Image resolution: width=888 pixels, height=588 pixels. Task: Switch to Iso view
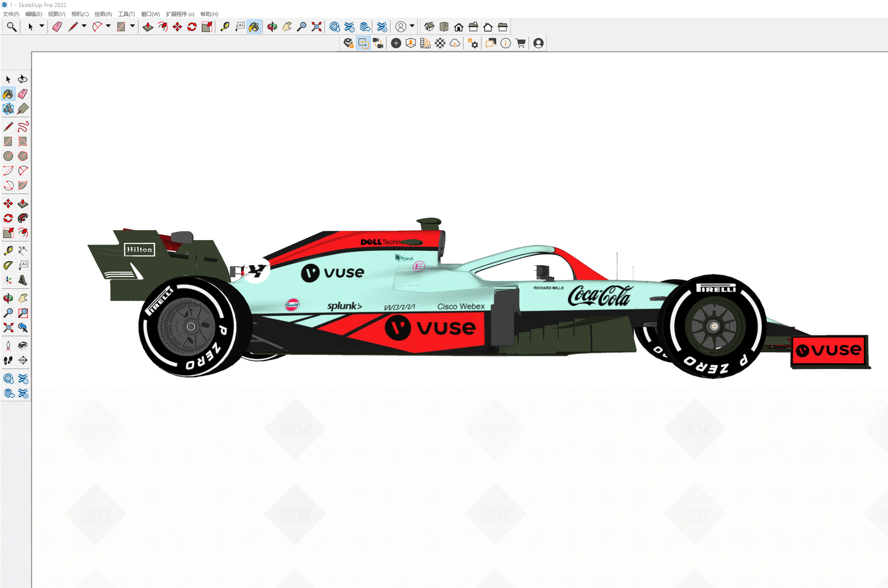(x=429, y=27)
